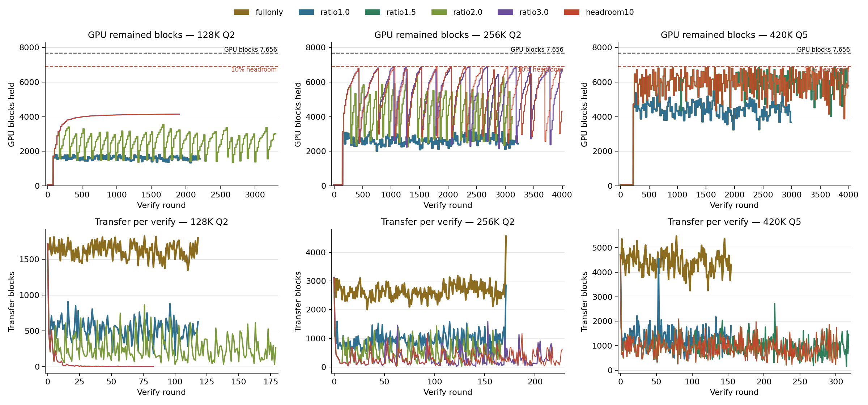Click x-axis tick '175' in 128K Transfer chart

(x=271, y=382)
